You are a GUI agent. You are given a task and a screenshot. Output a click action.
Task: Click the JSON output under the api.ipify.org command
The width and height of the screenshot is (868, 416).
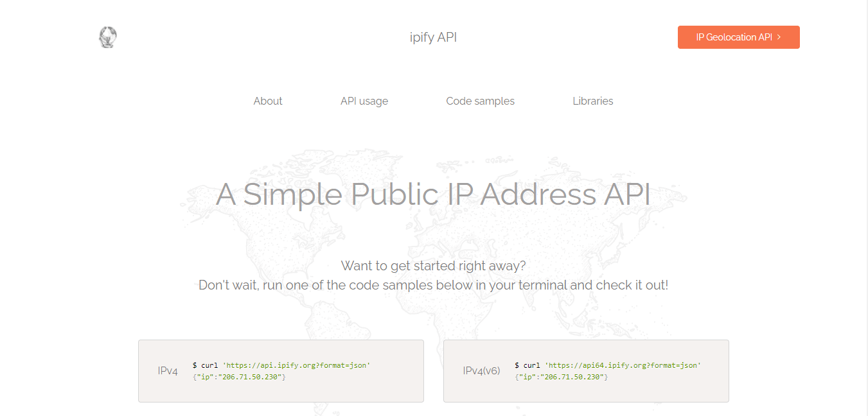click(239, 377)
